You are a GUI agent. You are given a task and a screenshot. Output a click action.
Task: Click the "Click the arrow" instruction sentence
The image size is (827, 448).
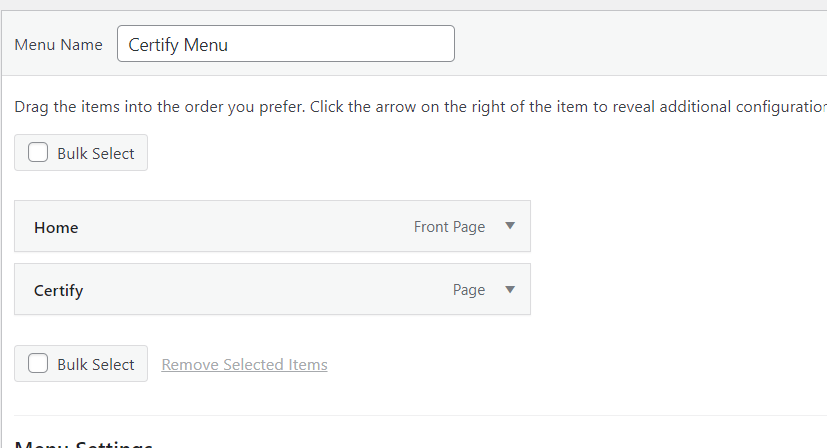coord(560,106)
